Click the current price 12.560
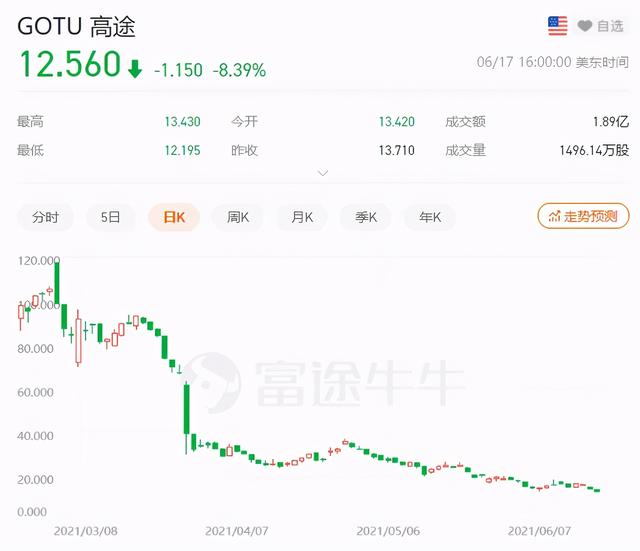The image size is (640, 551). (x=70, y=64)
